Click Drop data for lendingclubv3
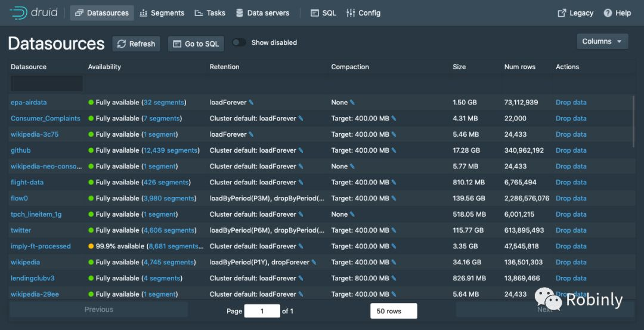 coord(571,278)
